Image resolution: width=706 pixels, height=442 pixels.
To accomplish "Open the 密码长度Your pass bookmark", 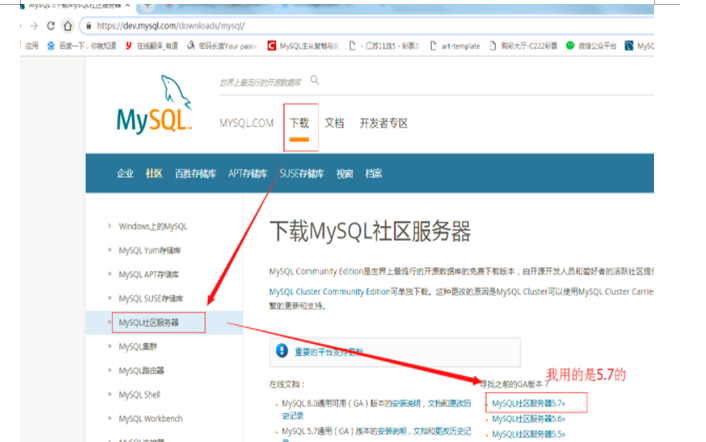I will coord(222,46).
